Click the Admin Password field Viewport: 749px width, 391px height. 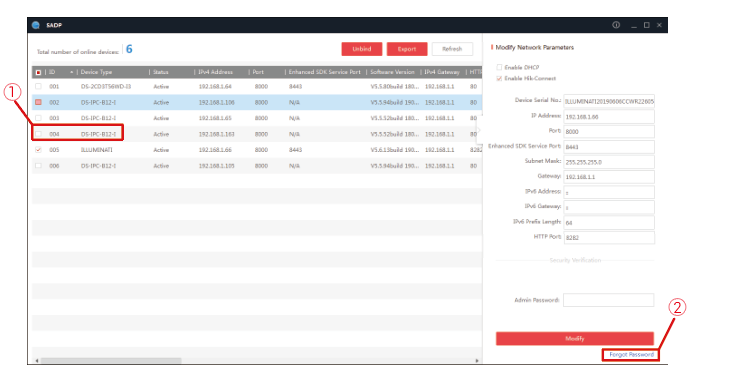pos(609,300)
